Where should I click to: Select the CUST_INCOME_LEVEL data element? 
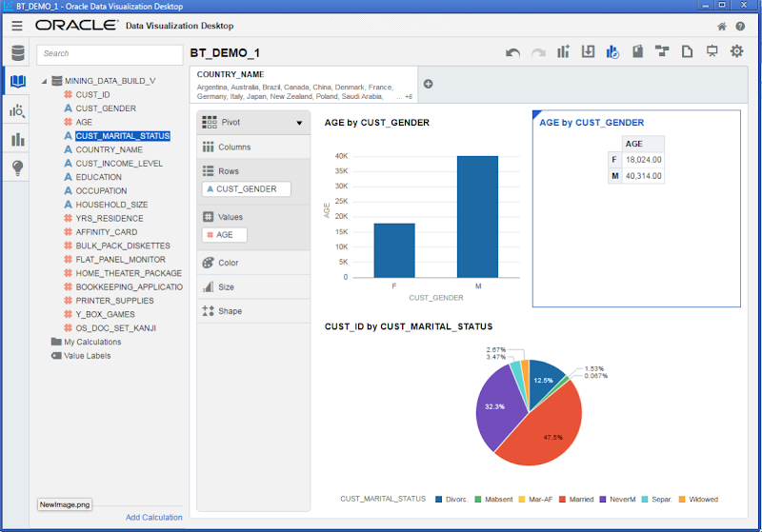119,164
